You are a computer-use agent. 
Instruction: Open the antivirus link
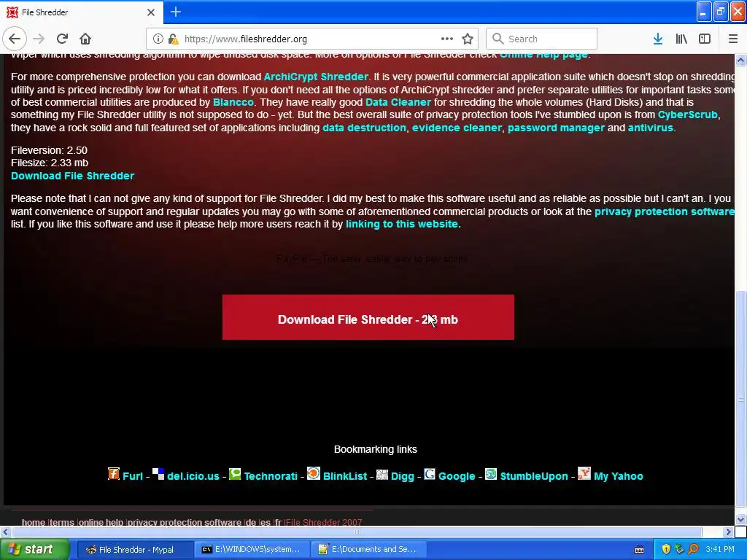click(651, 128)
